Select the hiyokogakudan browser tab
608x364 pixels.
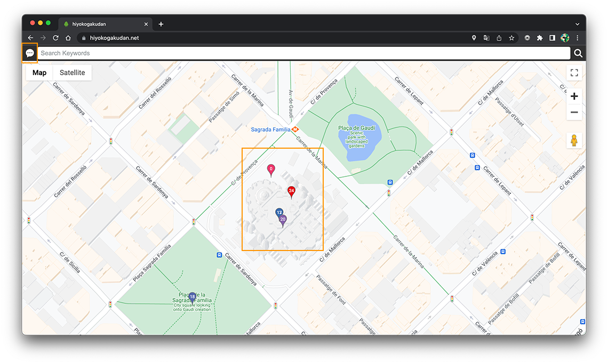point(106,24)
